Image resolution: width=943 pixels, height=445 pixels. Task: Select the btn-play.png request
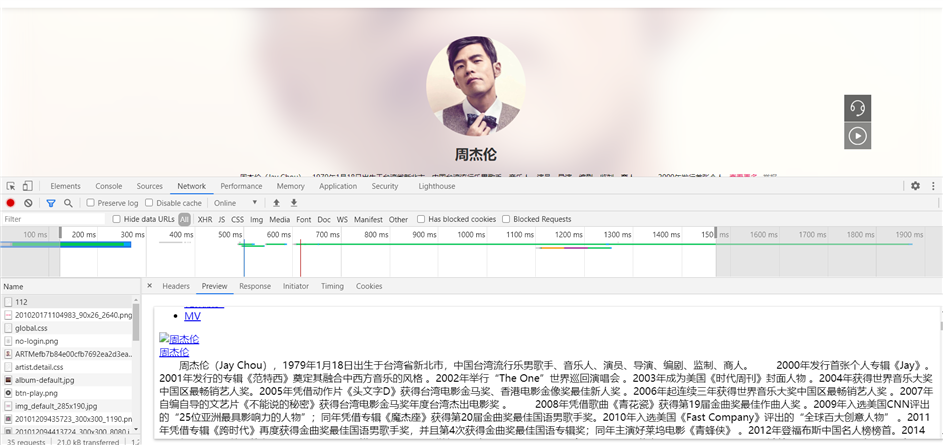66,393
